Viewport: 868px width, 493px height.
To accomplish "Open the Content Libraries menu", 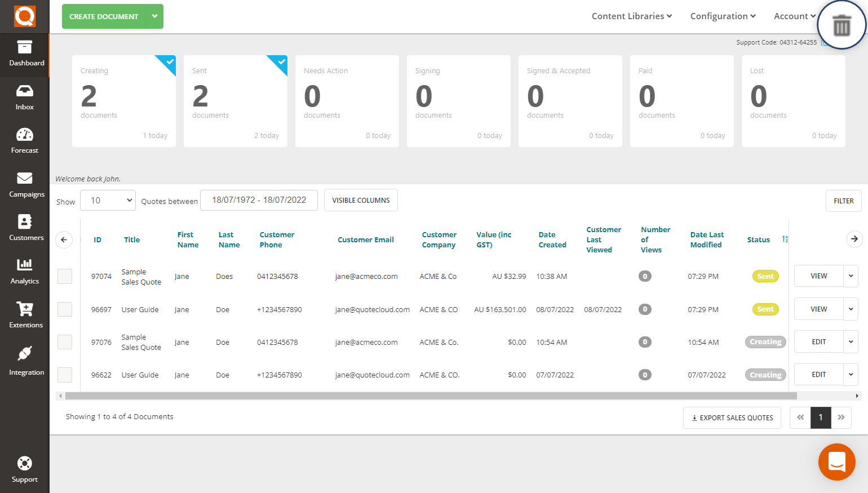I will pyautogui.click(x=631, y=16).
